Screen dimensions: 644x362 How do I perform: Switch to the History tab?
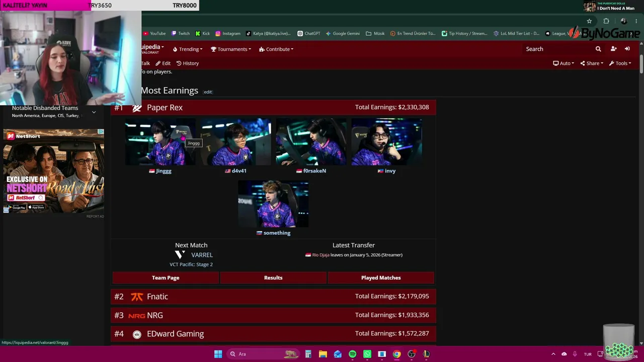pyautogui.click(x=188, y=63)
